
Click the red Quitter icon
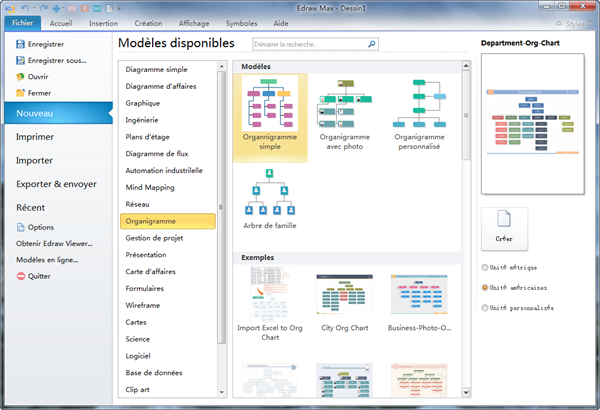[x=21, y=276]
